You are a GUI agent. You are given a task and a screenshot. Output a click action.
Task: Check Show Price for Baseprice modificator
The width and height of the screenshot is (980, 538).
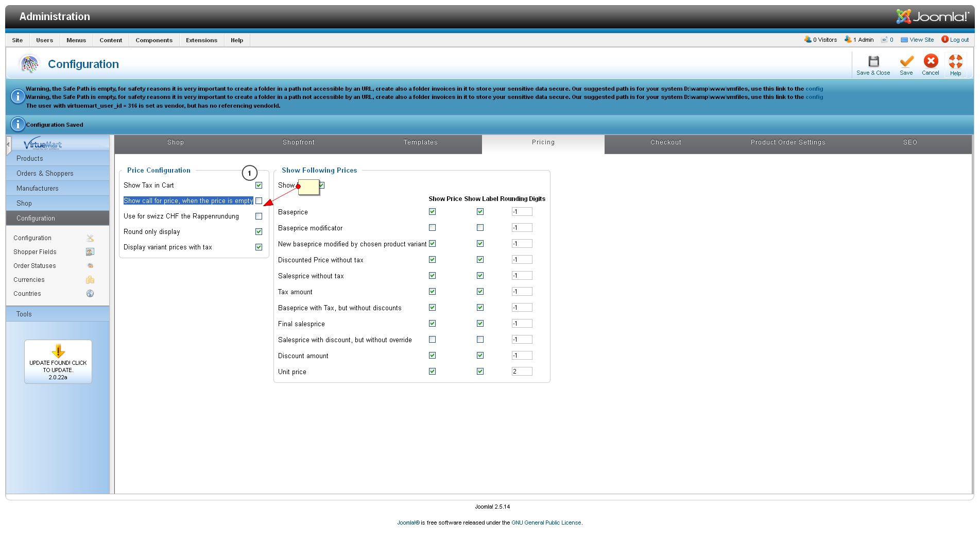point(433,228)
